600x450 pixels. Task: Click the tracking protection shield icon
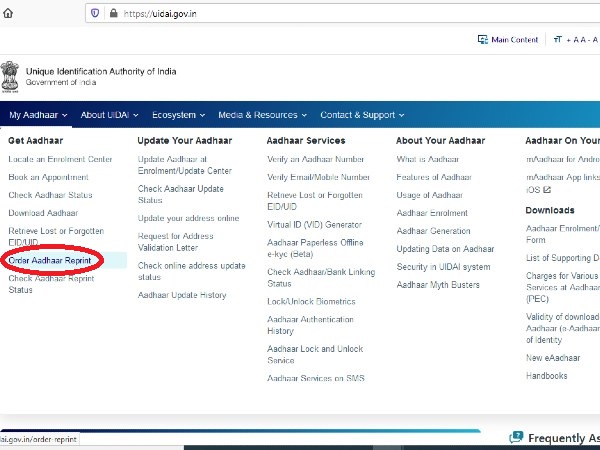click(95, 13)
